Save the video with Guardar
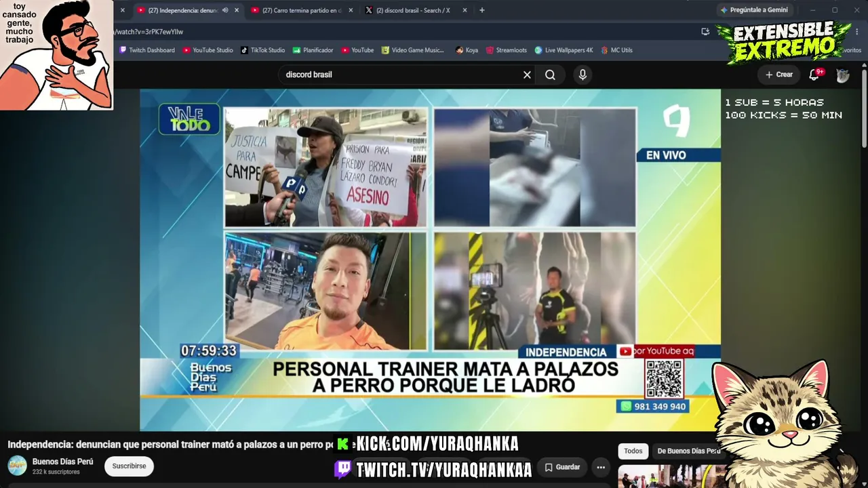 click(562, 467)
